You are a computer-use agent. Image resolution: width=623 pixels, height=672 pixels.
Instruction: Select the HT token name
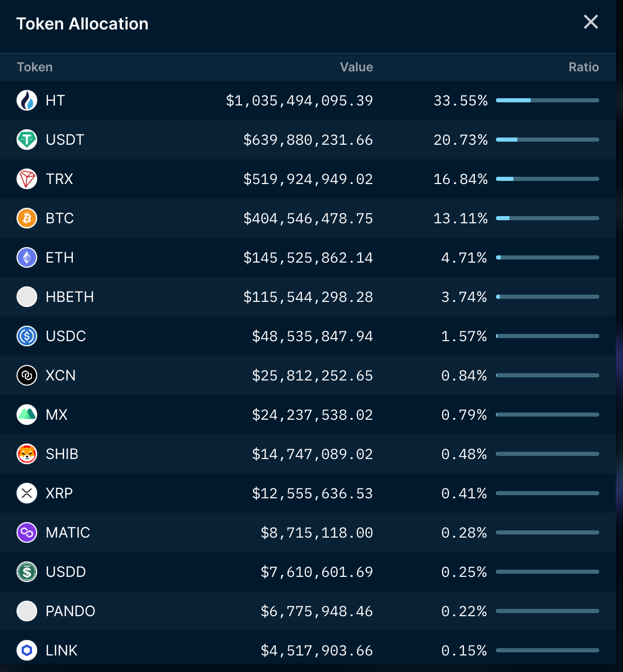click(55, 100)
